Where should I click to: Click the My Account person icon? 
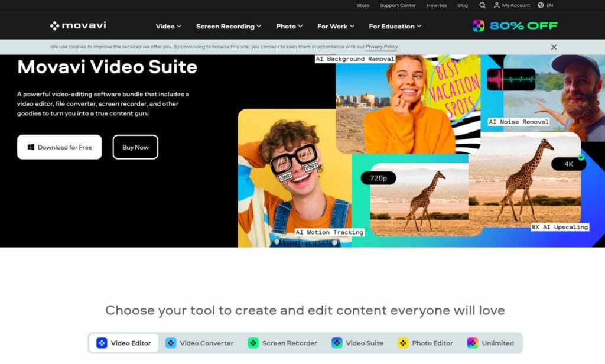click(496, 5)
